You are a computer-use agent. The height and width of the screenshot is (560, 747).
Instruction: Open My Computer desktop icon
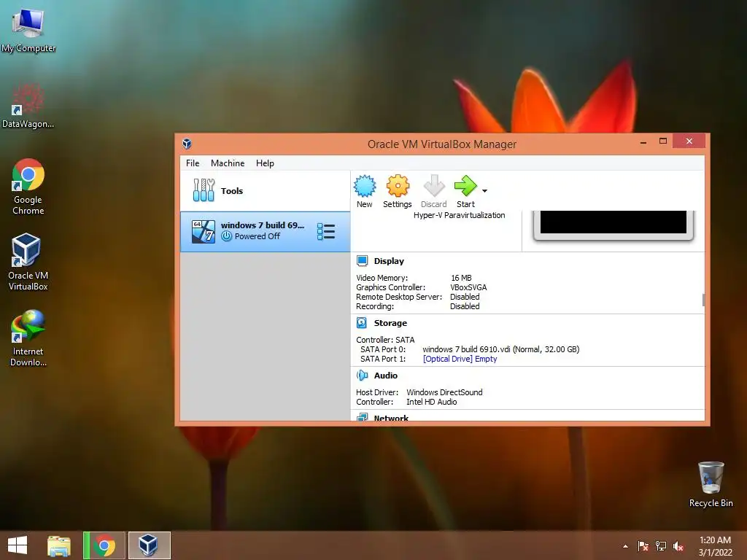(x=28, y=29)
